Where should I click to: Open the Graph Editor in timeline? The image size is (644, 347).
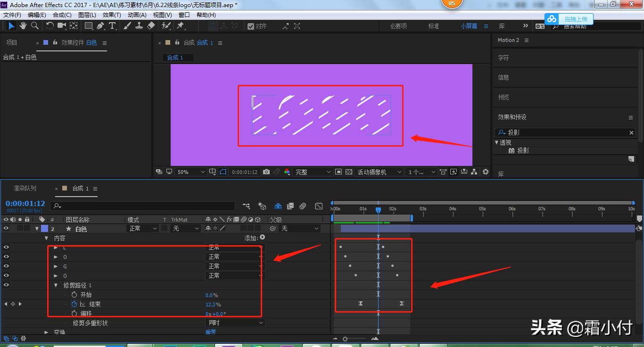[319, 206]
